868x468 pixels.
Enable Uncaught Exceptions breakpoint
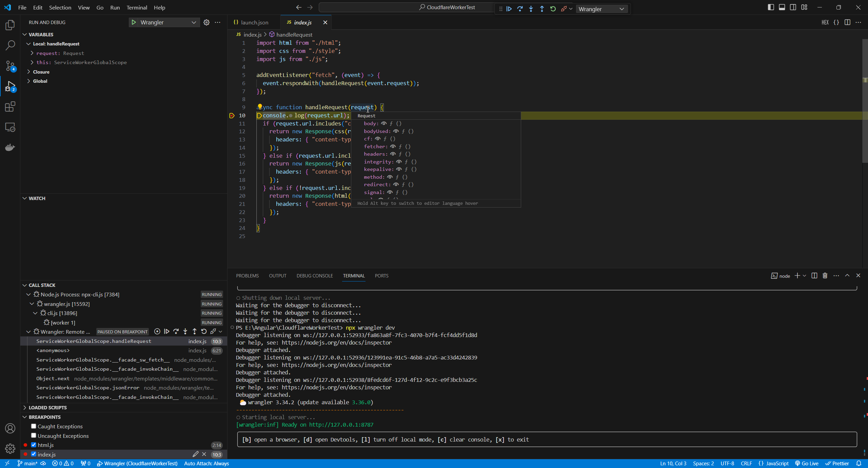[x=34, y=435]
